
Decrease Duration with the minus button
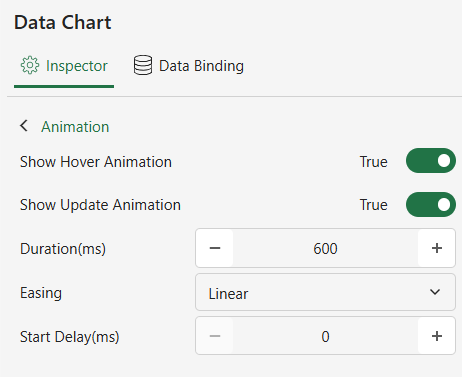215,248
